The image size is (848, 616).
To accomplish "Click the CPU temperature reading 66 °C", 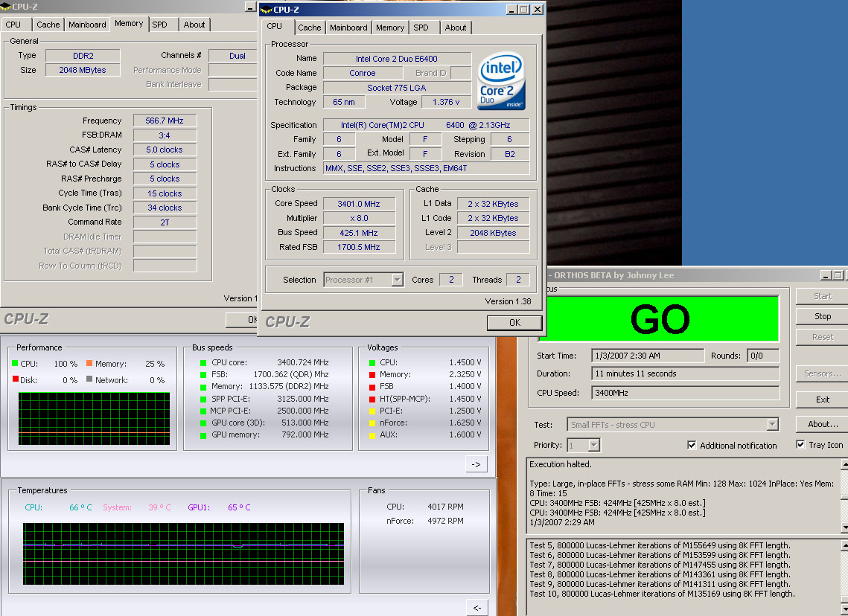I will (80, 507).
